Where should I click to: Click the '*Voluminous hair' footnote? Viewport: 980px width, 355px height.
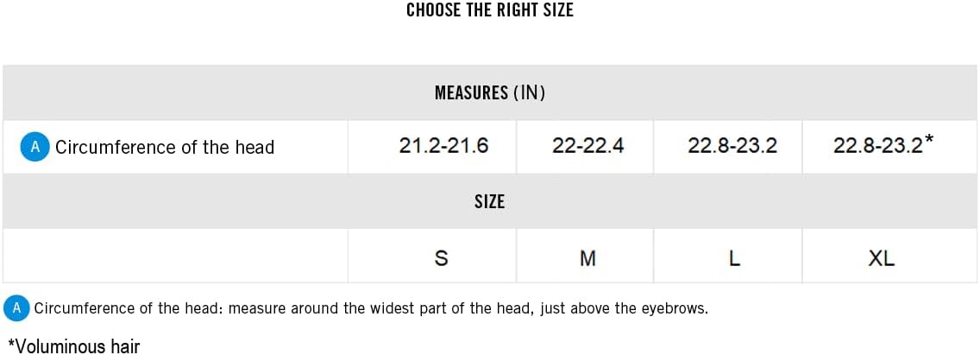pyautogui.click(x=73, y=346)
